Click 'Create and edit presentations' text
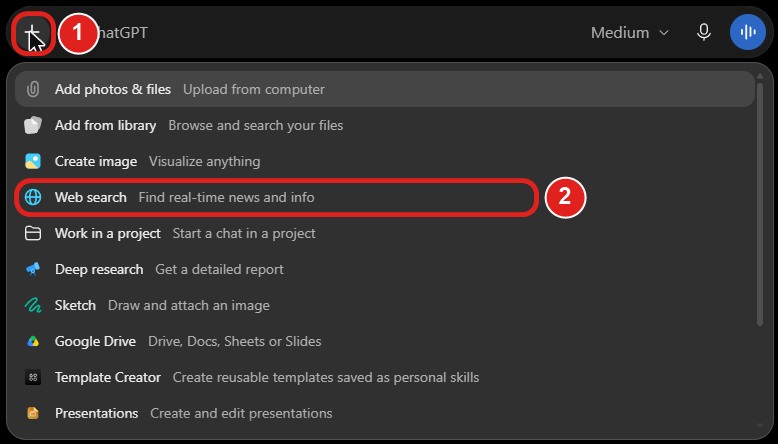 (241, 413)
